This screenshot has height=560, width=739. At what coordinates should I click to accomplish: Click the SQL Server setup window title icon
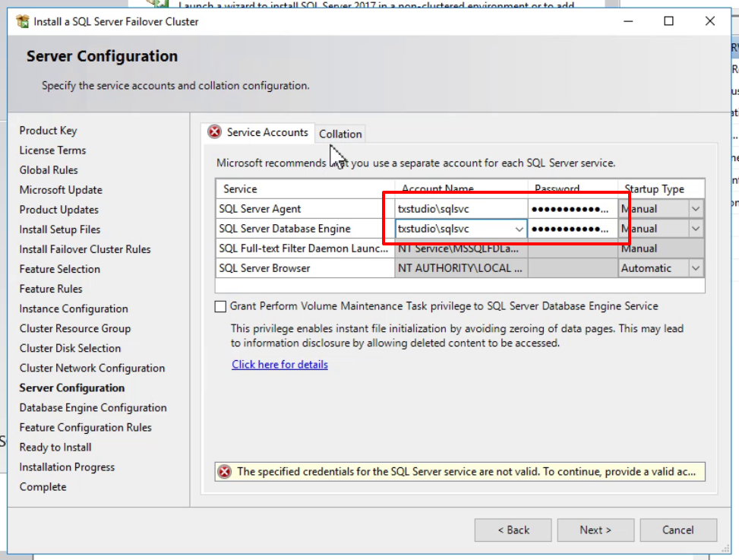(x=22, y=21)
